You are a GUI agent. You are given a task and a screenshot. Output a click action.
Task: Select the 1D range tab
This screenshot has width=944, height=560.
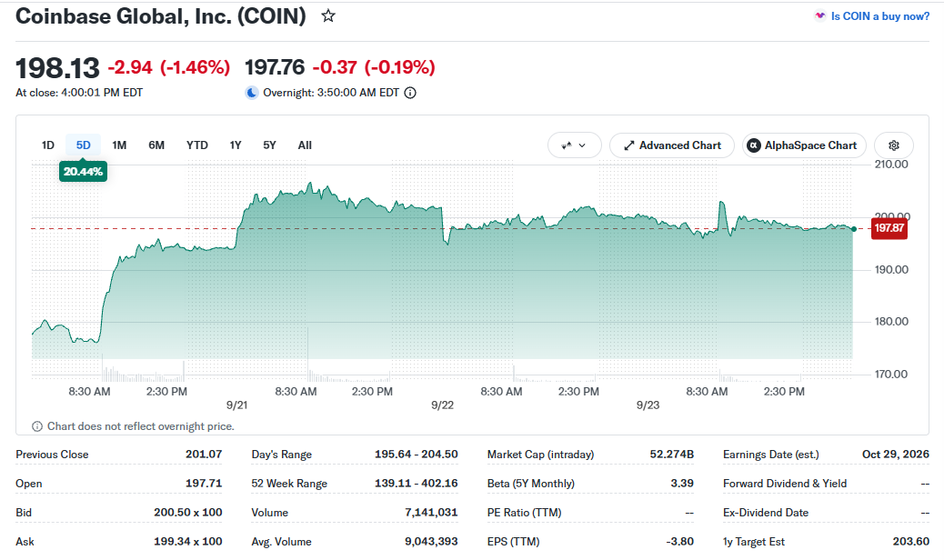pos(48,145)
